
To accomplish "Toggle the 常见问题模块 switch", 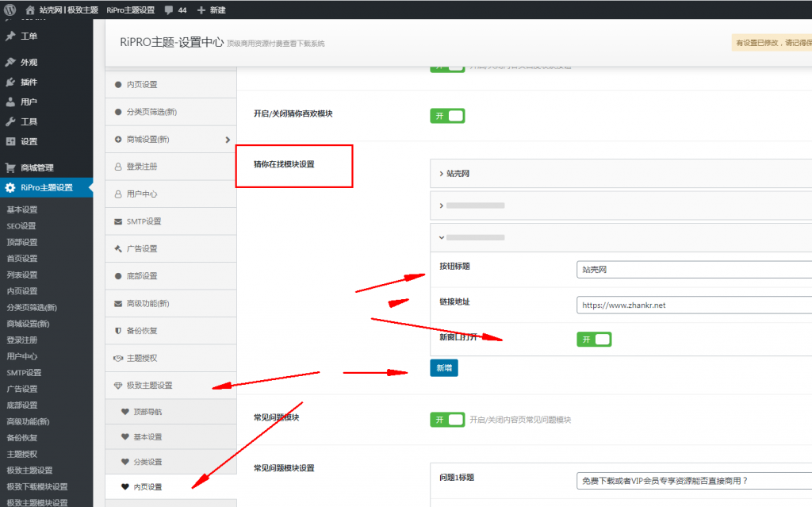I will click(447, 420).
